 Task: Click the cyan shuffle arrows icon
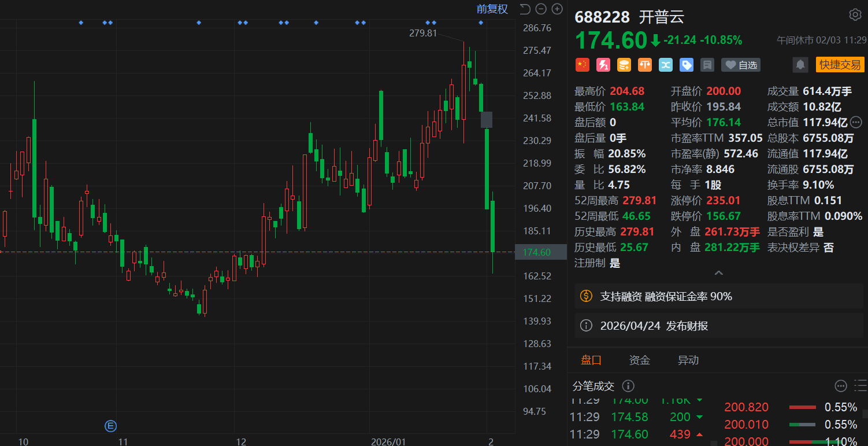[x=666, y=65]
